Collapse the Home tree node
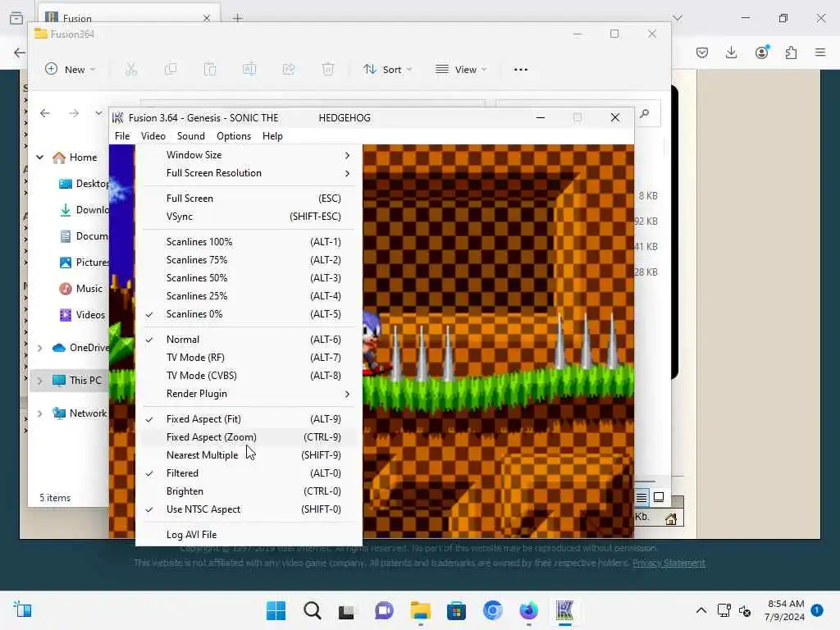Viewport: 840px width, 630px height. (39, 157)
